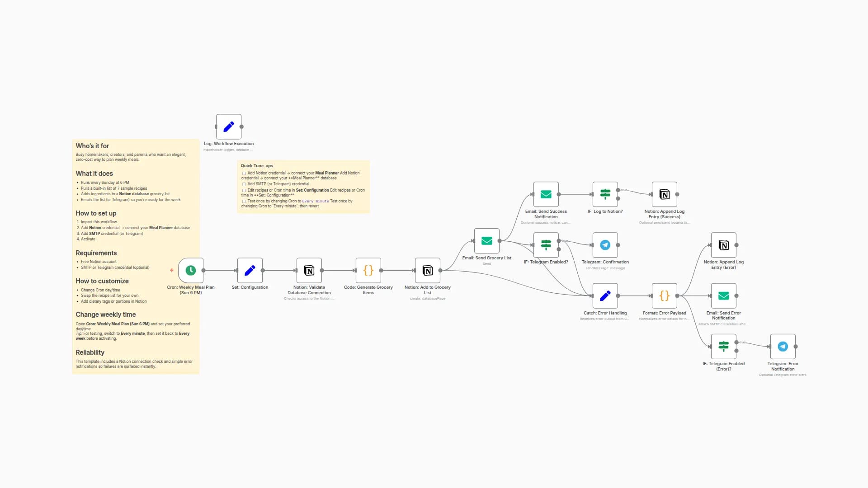Viewport: 868px width, 488px height.
Task: Check the Edit recipes or Cron time checkbox
Action: 244,190
